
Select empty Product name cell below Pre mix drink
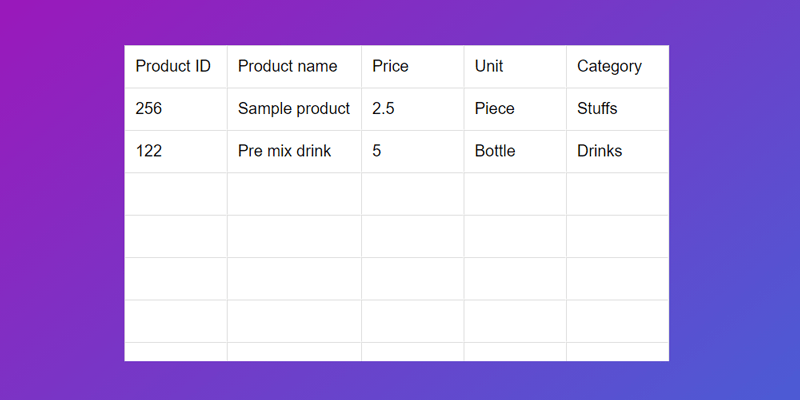point(294,194)
